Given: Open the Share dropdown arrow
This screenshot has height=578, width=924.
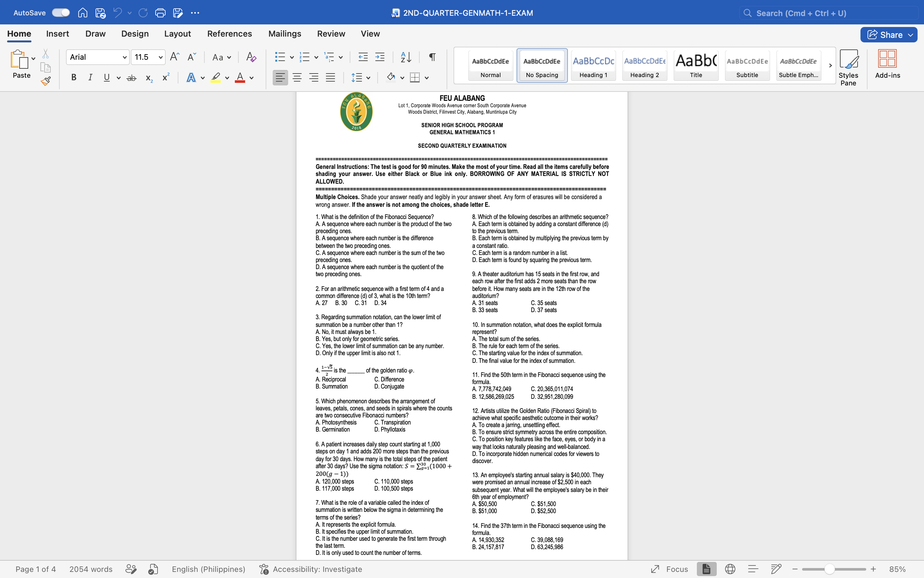Looking at the screenshot, I should click(x=911, y=35).
